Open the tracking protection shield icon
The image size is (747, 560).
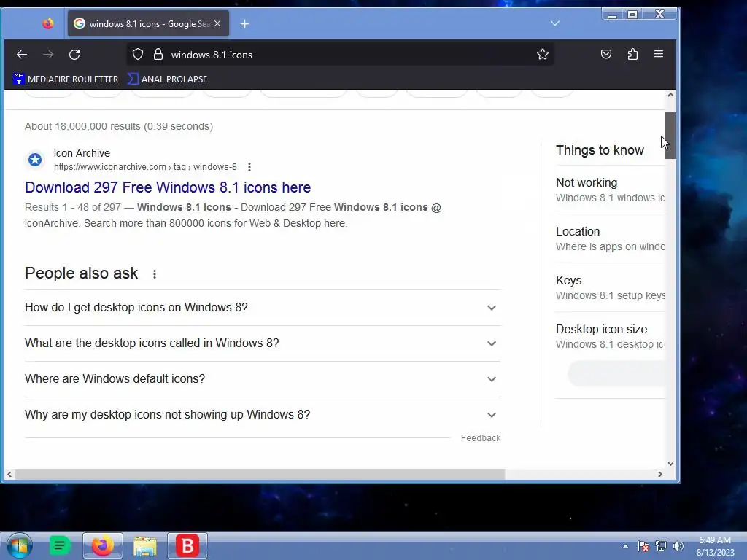[x=138, y=55]
